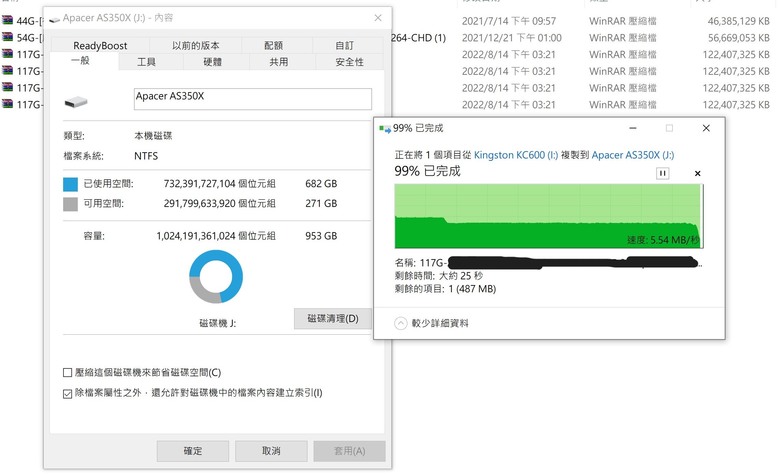Viewport: 780px width, 475px height.
Task: Click the 確定 button
Action: [x=193, y=451]
